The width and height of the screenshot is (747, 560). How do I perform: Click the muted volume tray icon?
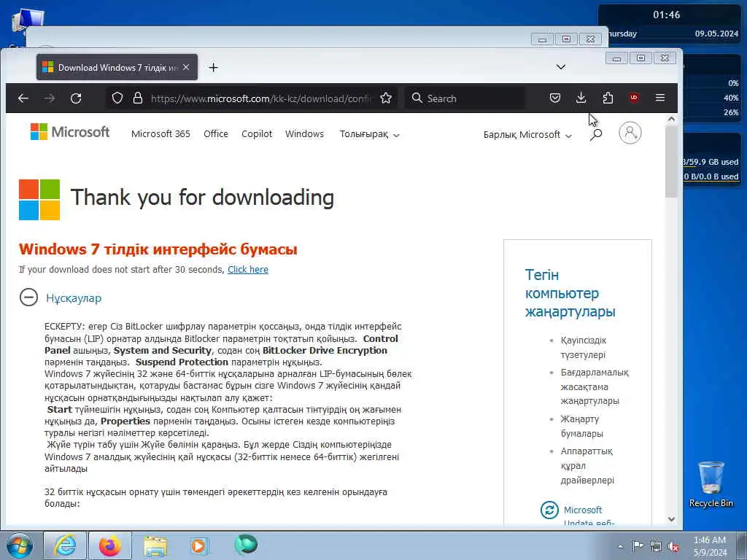[x=673, y=546]
